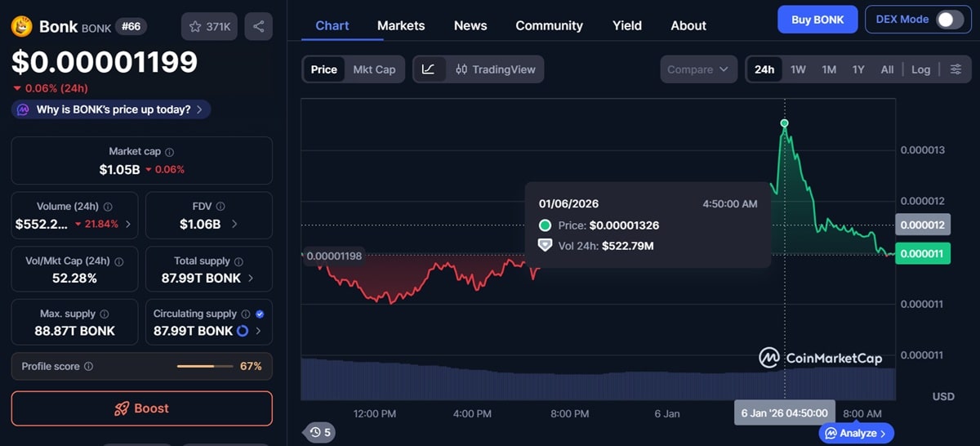Click the Boost button
980x446 pixels.
point(141,408)
